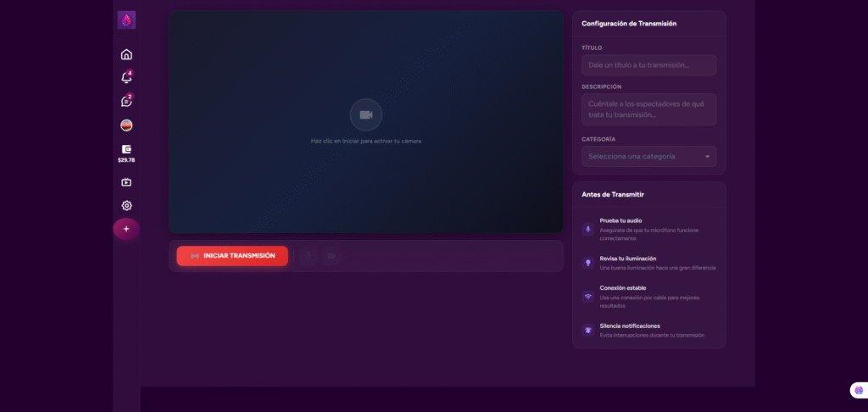Click the Conexión estable wifi icon
The width and height of the screenshot is (868, 412).
[587, 297]
